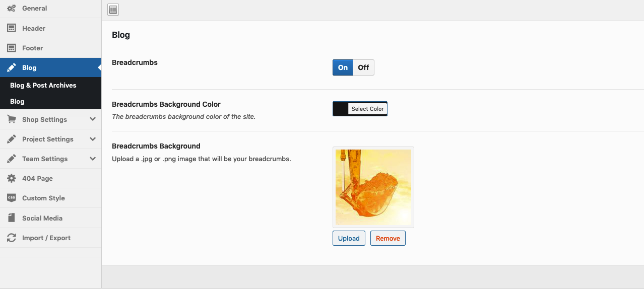Click the Shop Settings cart icon

[x=11, y=119]
